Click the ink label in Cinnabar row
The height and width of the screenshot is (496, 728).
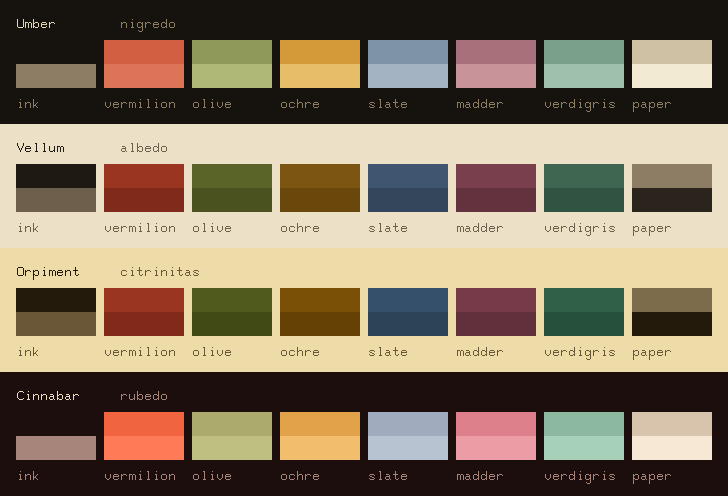(x=28, y=476)
